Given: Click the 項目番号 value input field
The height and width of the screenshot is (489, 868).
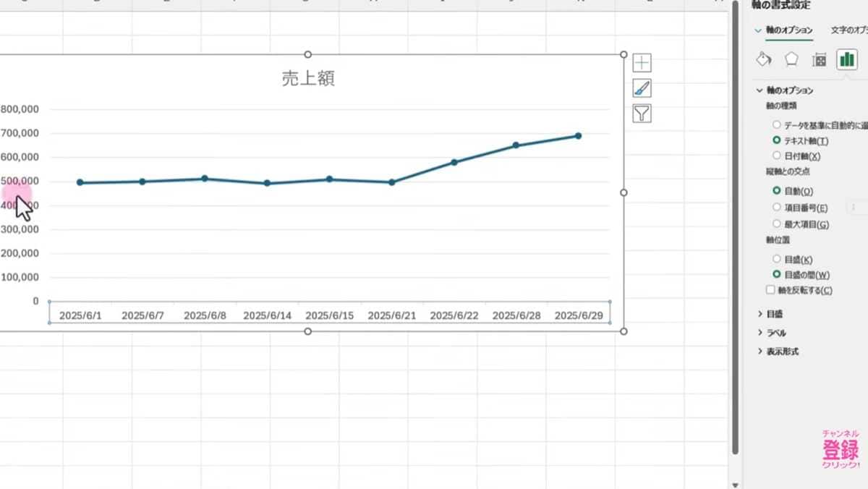Looking at the screenshot, I should pos(855,207).
